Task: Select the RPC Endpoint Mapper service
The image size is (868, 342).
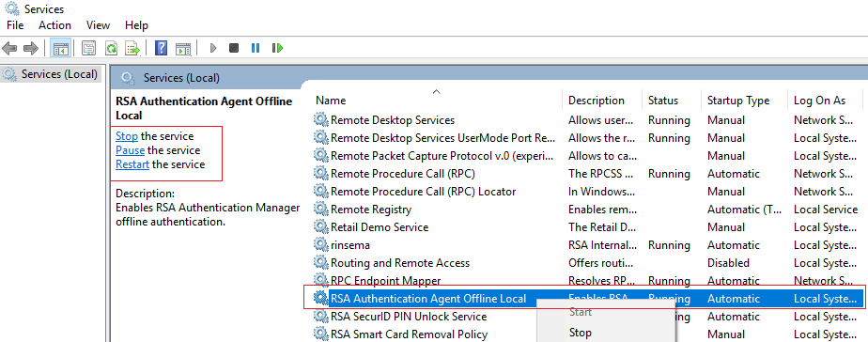Action: coord(587,280)
